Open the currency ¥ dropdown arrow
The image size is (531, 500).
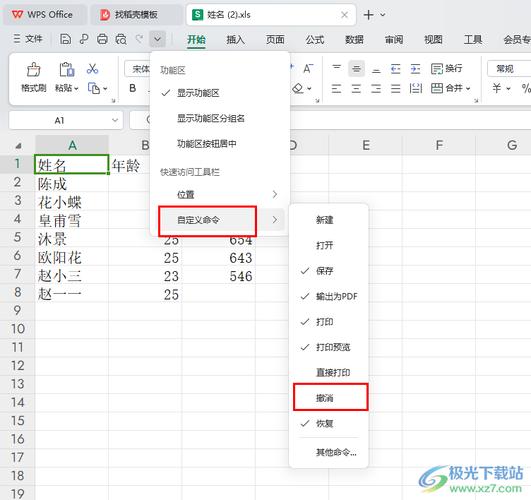(508, 89)
